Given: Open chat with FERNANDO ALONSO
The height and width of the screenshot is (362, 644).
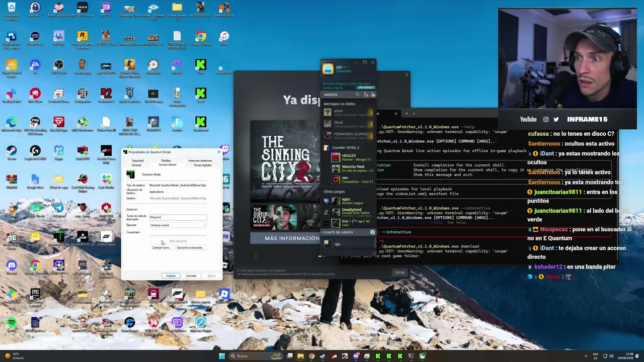Looking at the screenshot, I should [348, 135].
